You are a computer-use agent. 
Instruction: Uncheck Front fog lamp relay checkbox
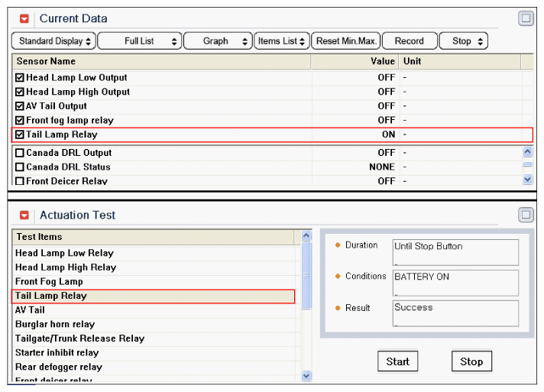[20, 120]
